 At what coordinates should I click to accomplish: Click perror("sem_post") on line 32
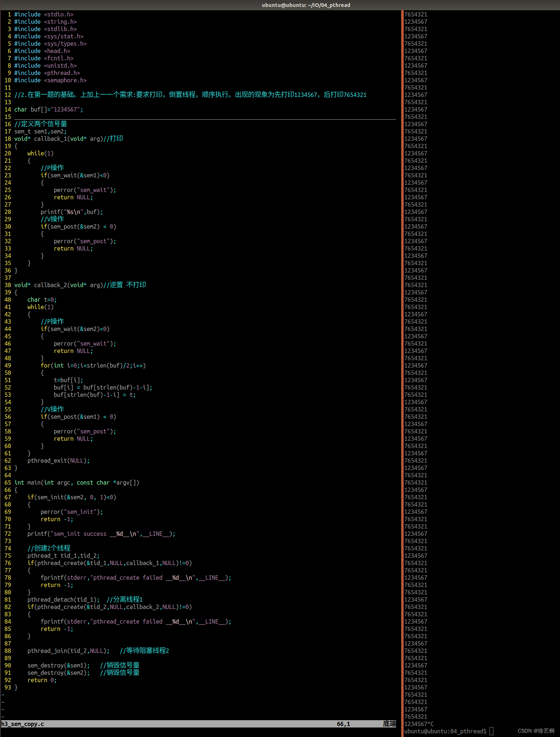(x=85, y=241)
